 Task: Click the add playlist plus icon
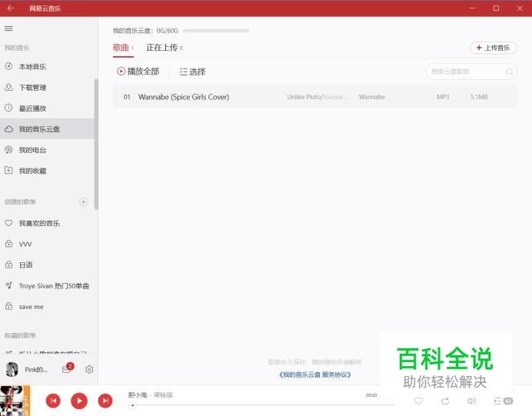click(x=84, y=202)
